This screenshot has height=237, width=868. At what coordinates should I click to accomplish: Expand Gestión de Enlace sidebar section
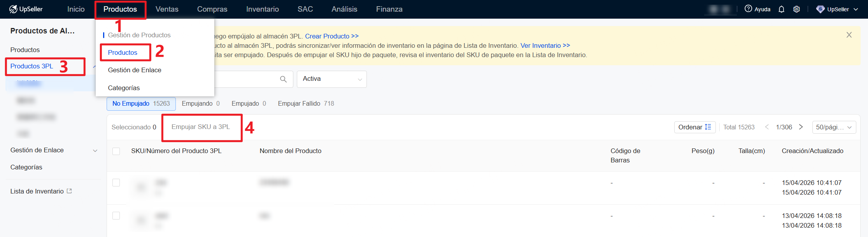(95, 150)
